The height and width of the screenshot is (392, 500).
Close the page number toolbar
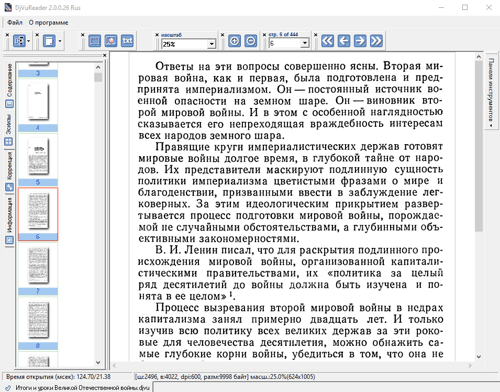coord(264,34)
